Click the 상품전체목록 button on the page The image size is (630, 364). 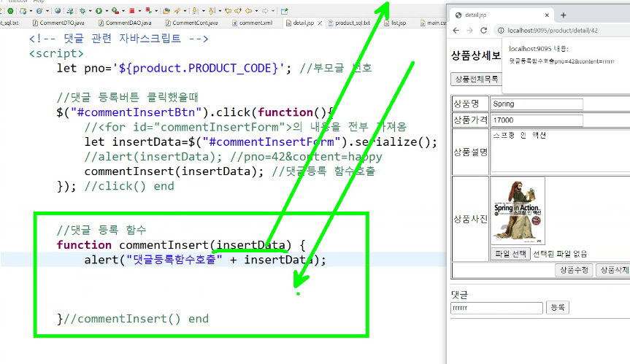(476, 79)
